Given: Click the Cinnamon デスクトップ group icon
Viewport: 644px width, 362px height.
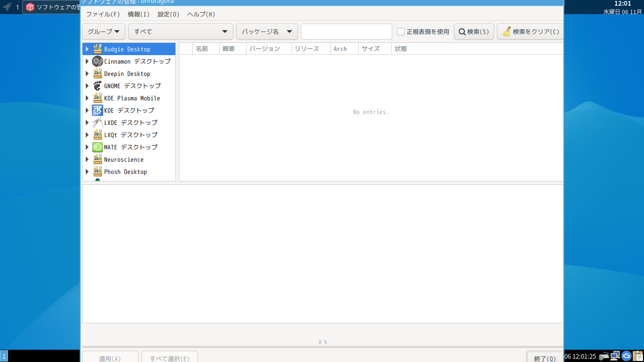Looking at the screenshot, I should [x=98, y=61].
